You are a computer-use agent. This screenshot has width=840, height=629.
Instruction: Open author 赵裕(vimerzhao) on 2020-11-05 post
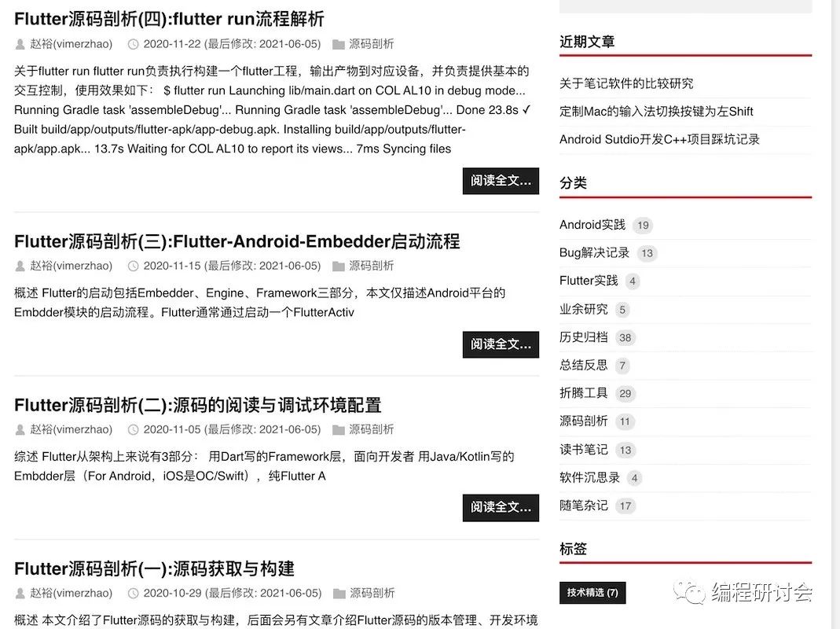pyautogui.click(x=72, y=429)
